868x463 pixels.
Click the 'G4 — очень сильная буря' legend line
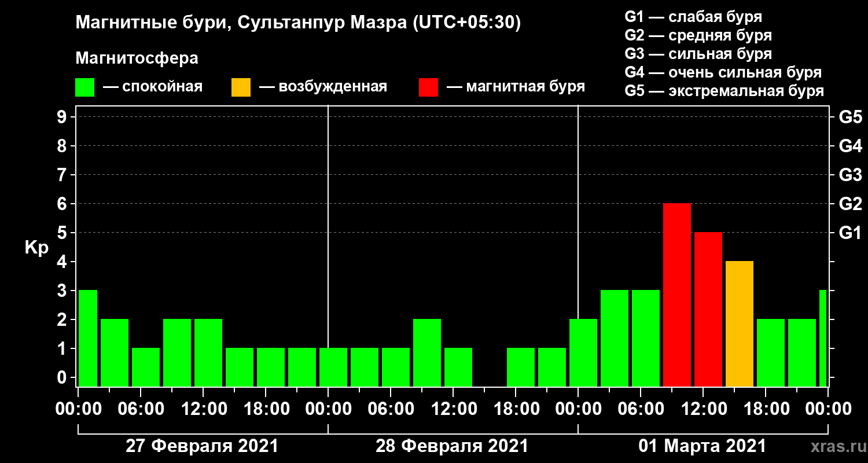[723, 72]
